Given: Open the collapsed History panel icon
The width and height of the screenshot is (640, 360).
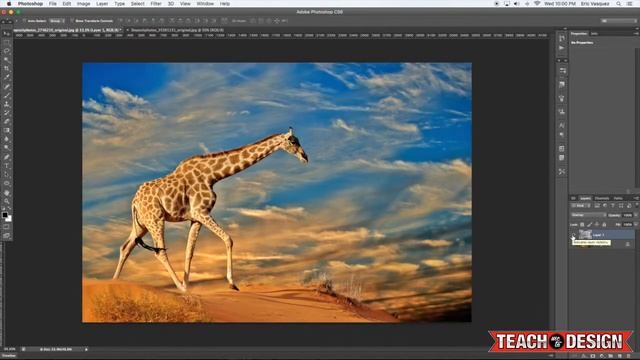Looking at the screenshot, I should (x=562, y=38).
